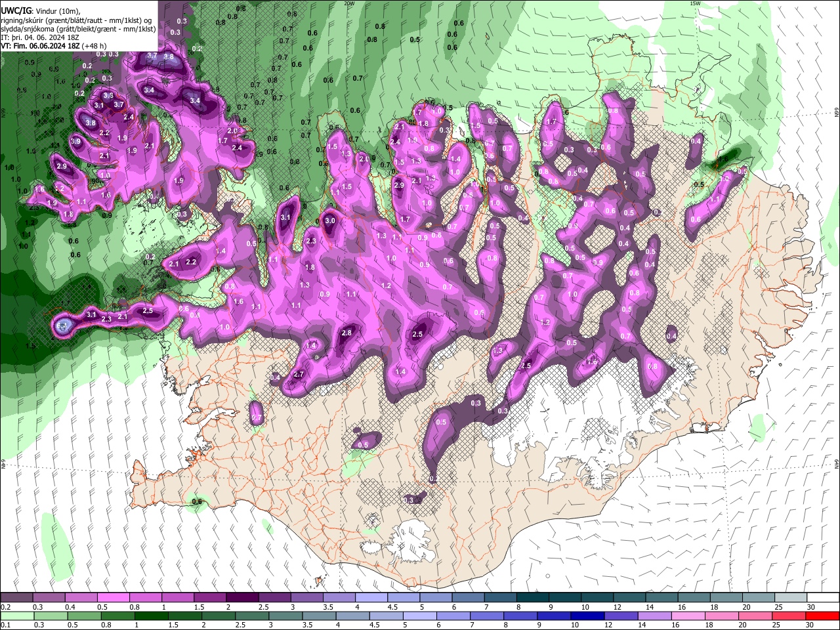Click the pure red swatch after 30 in lower legend
Image resolution: width=840 pixels, height=630 pixels.
click(x=822, y=616)
